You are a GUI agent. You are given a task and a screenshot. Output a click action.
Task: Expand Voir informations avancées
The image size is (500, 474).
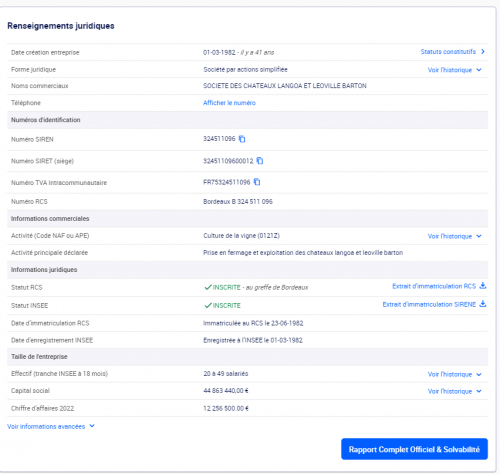click(x=51, y=426)
